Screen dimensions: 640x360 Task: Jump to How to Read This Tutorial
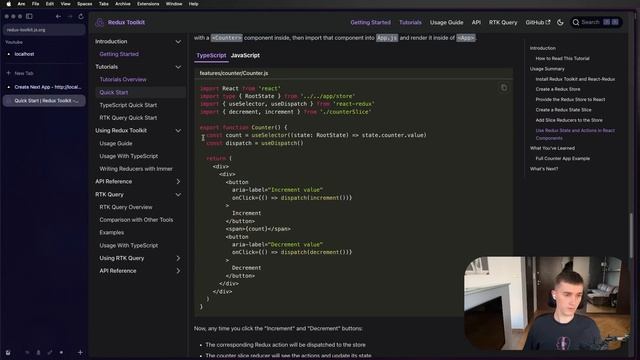coord(562,58)
